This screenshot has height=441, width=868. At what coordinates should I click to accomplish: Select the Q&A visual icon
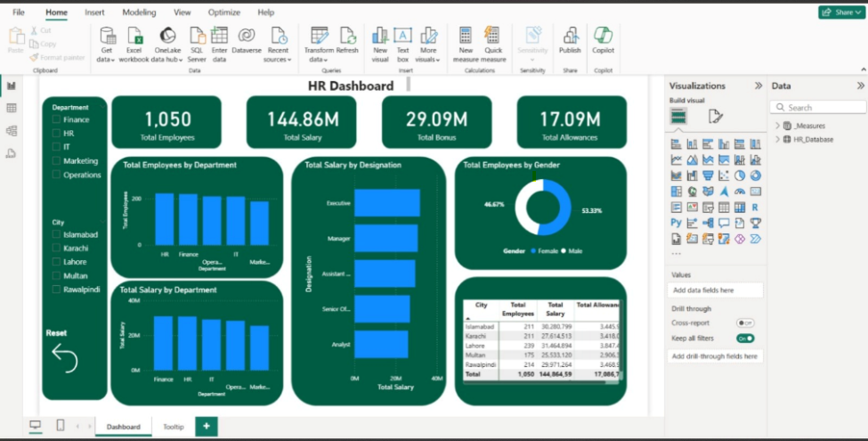(724, 223)
